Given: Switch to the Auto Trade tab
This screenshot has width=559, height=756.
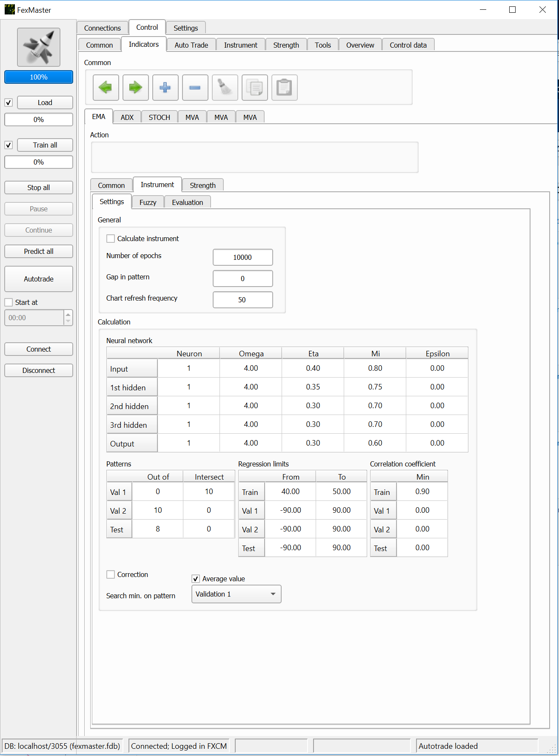Looking at the screenshot, I should point(191,45).
